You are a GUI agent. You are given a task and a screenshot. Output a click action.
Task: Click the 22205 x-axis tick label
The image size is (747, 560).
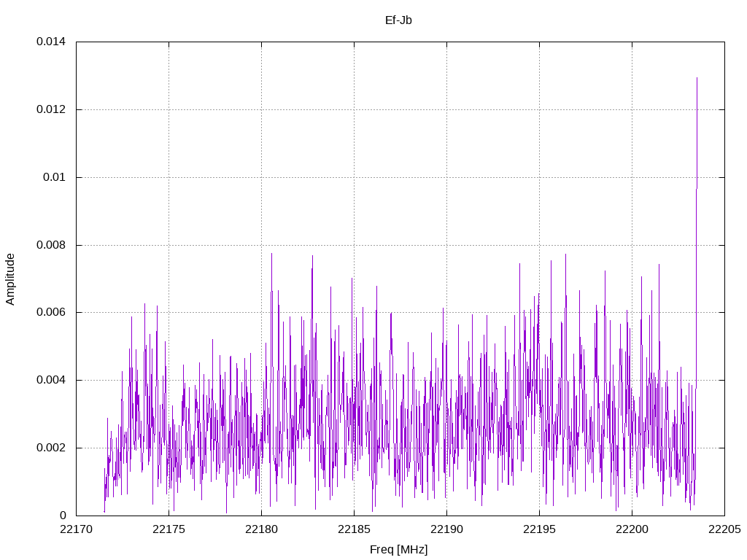point(724,529)
